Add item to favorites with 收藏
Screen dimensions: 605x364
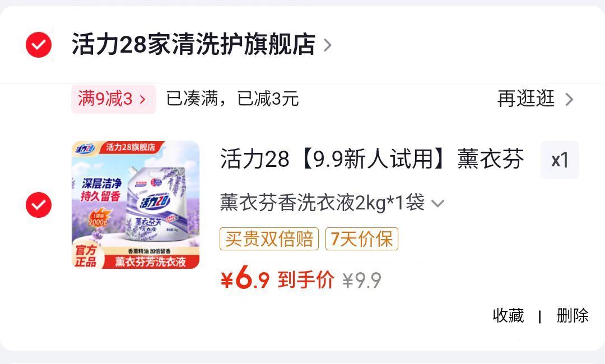pyautogui.click(x=508, y=316)
